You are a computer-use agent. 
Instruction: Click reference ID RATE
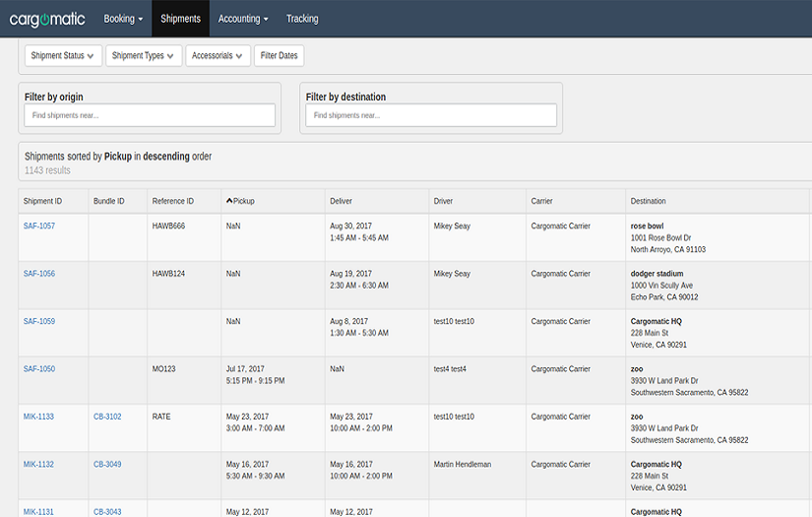click(161, 417)
